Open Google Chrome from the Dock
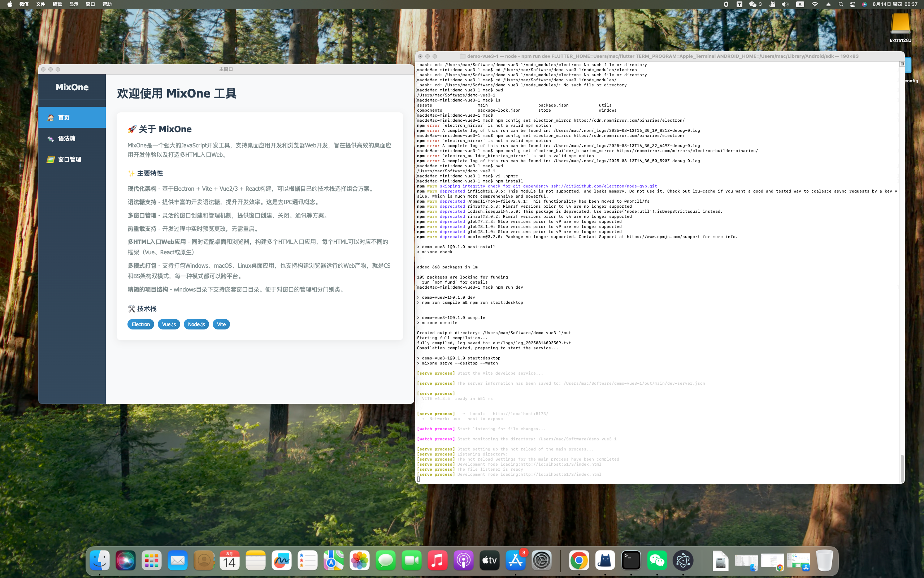The image size is (924, 578). pyautogui.click(x=579, y=560)
